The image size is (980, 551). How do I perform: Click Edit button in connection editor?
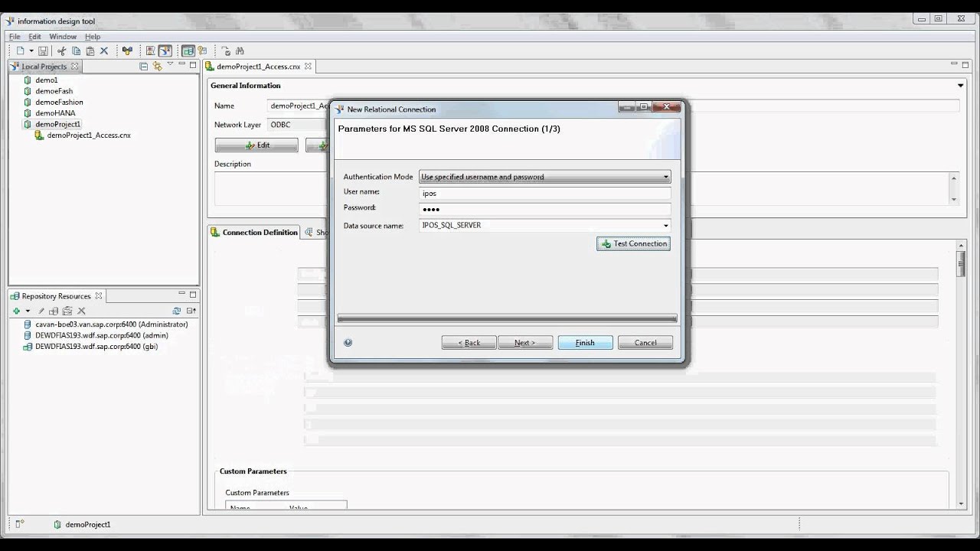(x=256, y=145)
